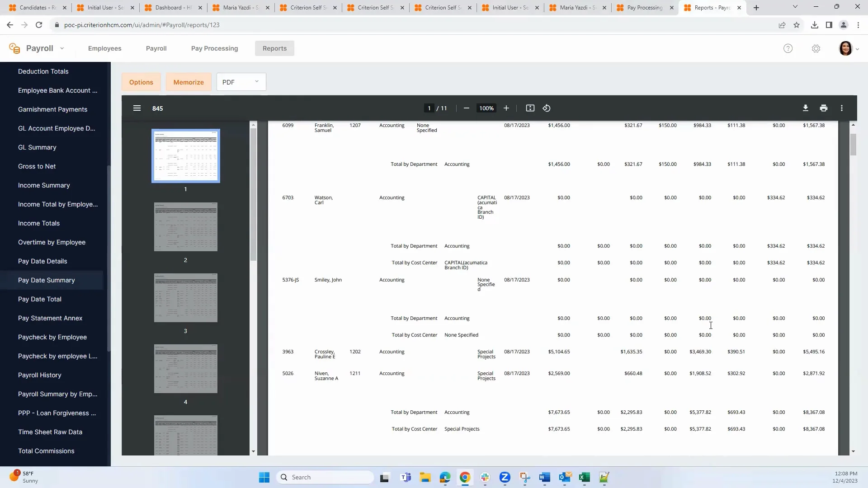Open the user avatar menu
Image resolution: width=868 pixels, height=488 pixels.
849,48
